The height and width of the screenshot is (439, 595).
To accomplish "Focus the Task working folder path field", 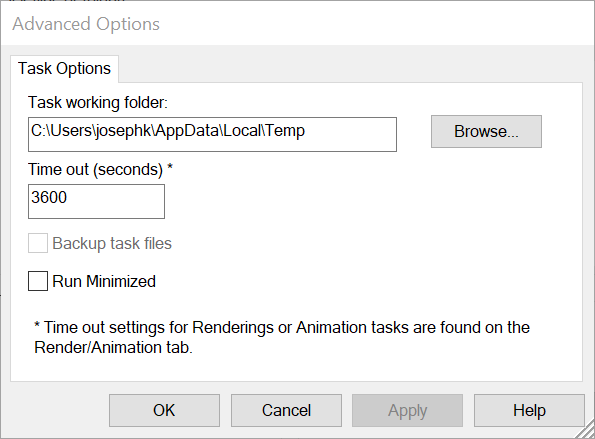I will (212, 134).
